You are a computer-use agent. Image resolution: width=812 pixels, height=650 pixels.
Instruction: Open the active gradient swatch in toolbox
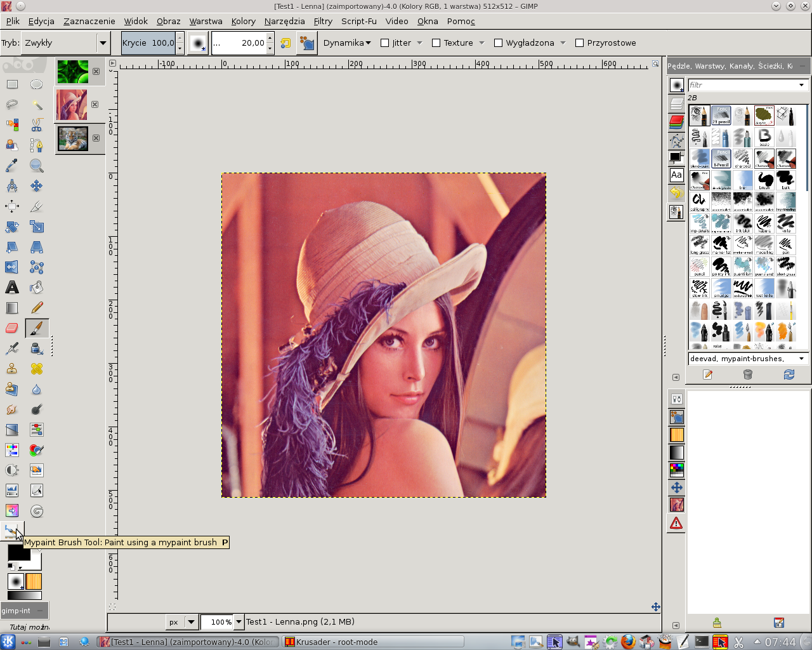[24, 595]
